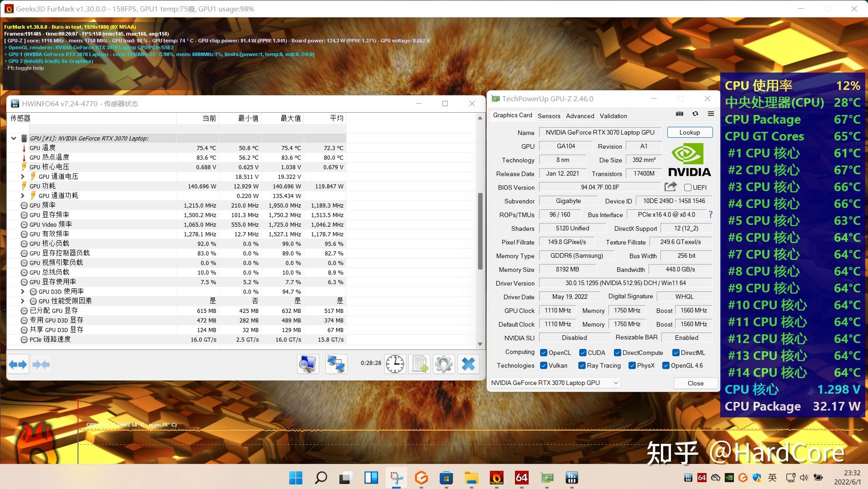868x489 pixels.
Task: Click the BIOS Version field 94.04.7F.00.8F
Action: tap(600, 187)
